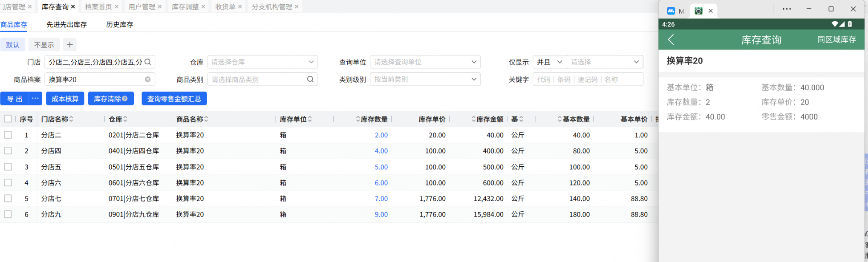
Task: Tap the back arrow in mobile 库存查询
Action: (671, 40)
